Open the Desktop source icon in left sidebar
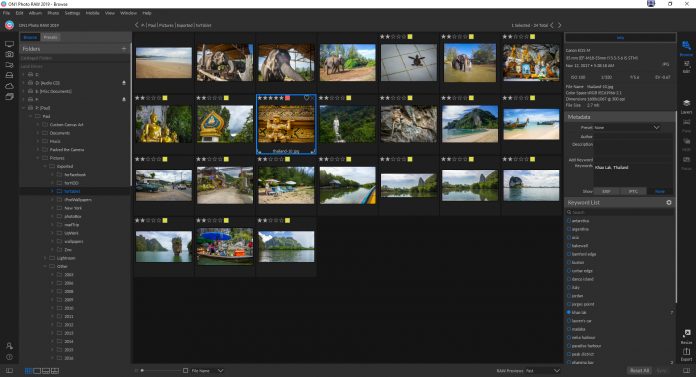The width and height of the screenshot is (696, 377). (9, 44)
